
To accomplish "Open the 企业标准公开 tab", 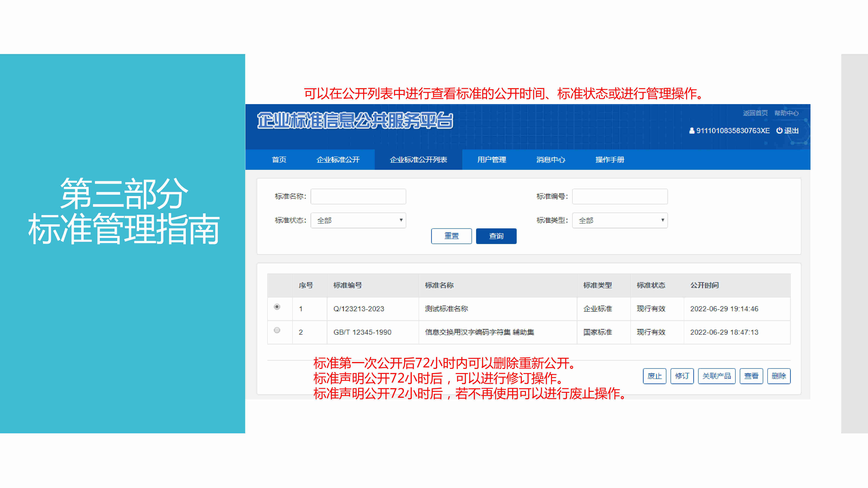I will pyautogui.click(x=338, y=160).
